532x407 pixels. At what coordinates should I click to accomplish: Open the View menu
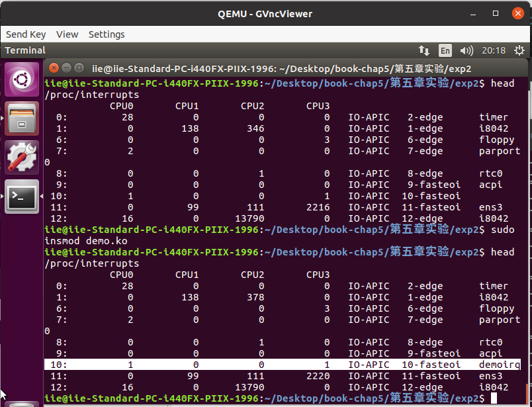tap(67, 34)
